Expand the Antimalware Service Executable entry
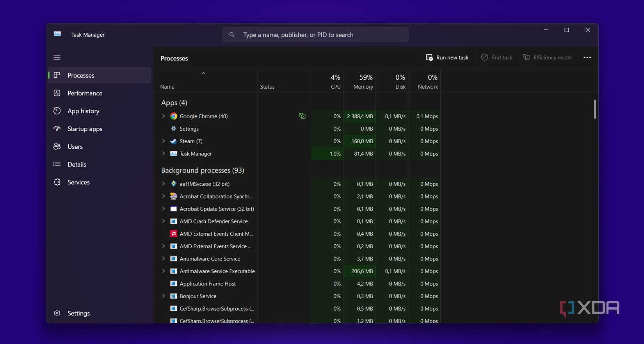This screenshot has height=344, width=644. (164, 271)
